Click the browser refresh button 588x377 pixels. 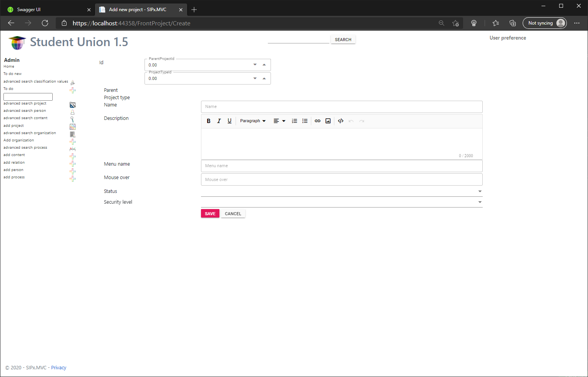(x=45, y=23)
